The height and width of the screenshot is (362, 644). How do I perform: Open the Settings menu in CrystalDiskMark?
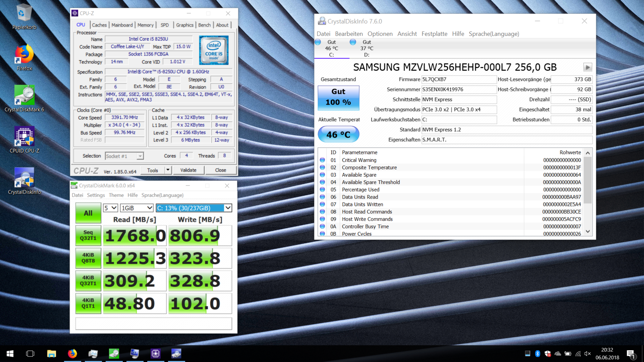point(96,195)
